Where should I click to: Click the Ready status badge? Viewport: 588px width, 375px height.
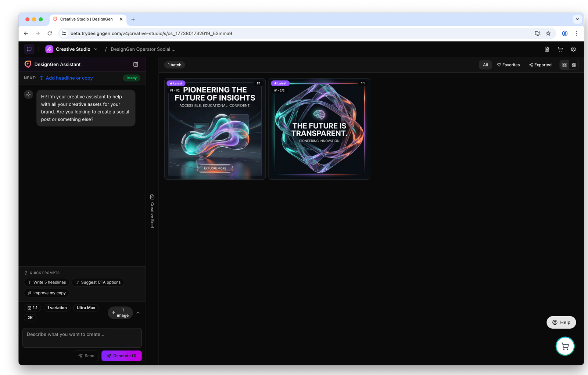click(x=132, y=78)
